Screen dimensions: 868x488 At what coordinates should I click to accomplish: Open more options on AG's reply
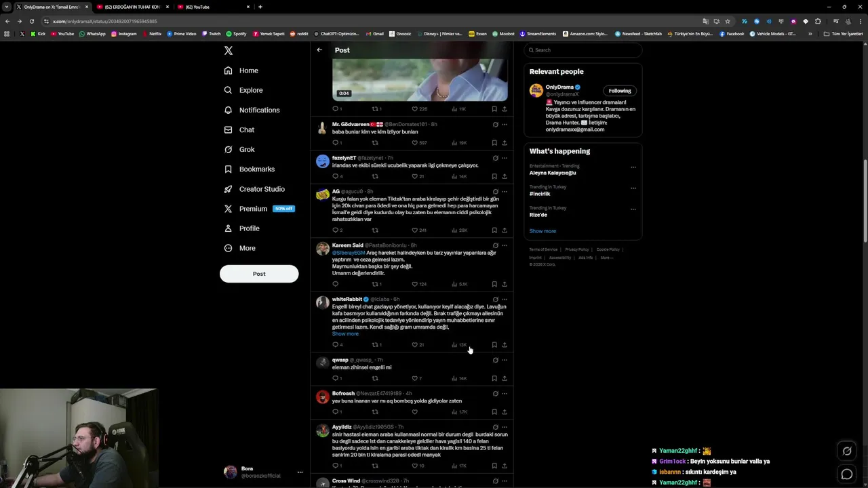pos(505,192)
